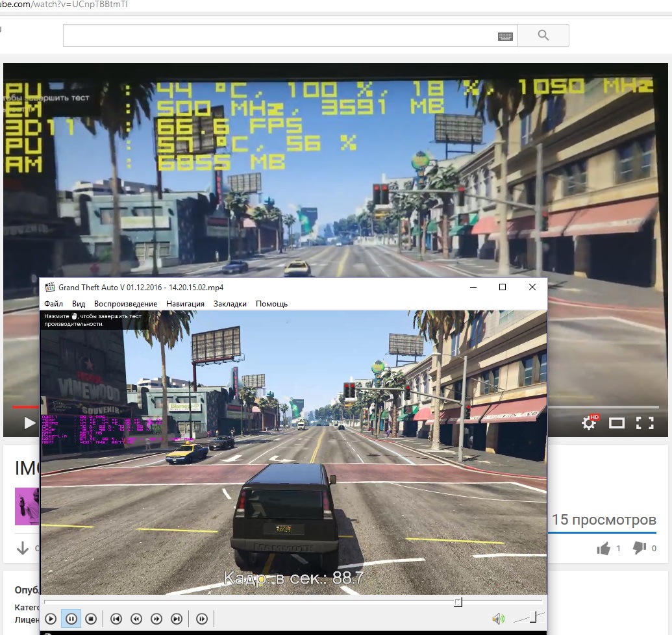This screenshot has width=672, height=635.
Task: Rewind the video in the media player
Action: point(136,619)
